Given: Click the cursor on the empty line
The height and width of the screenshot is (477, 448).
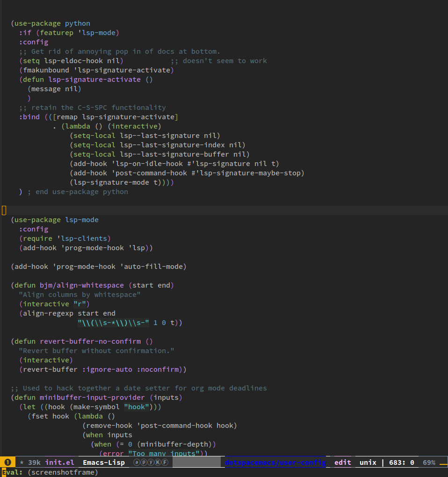Looking at the screenshot, I should pyautogui.click(x=4, y=210).
